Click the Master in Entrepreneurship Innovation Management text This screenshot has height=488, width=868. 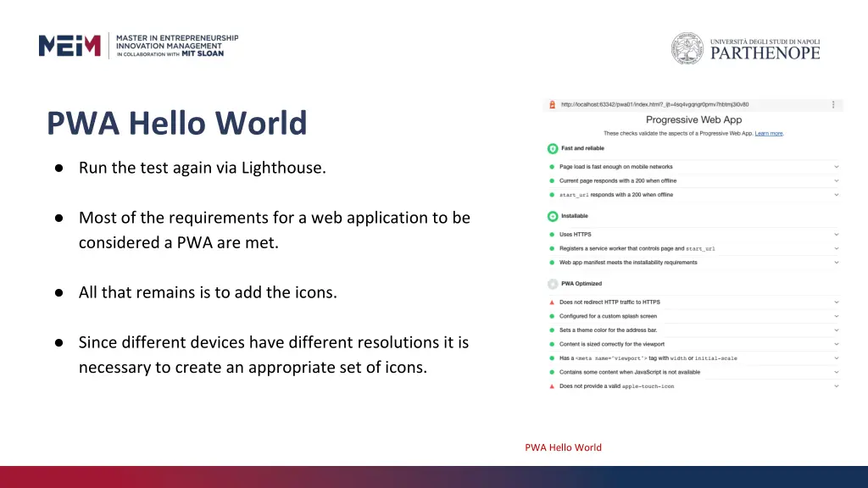177,46
